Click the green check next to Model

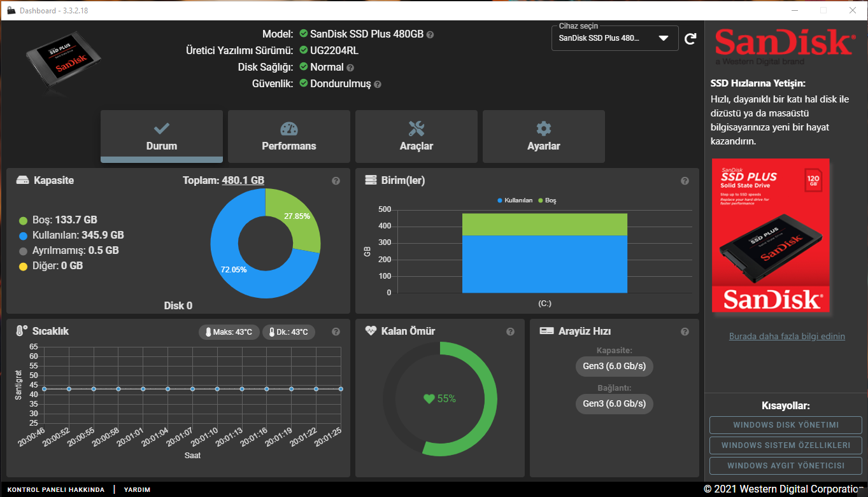coord(304,34)
